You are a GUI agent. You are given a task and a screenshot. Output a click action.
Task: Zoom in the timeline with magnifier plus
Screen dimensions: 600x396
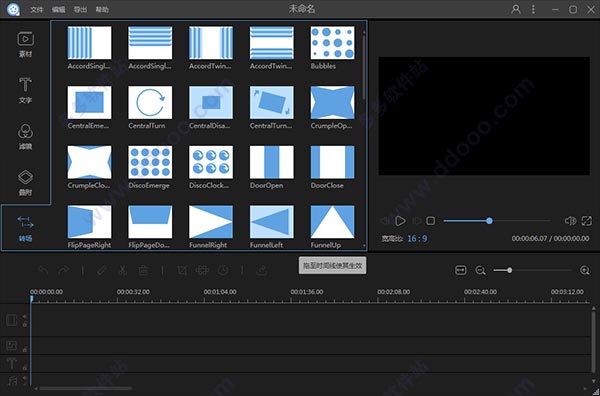coord(585,271)
